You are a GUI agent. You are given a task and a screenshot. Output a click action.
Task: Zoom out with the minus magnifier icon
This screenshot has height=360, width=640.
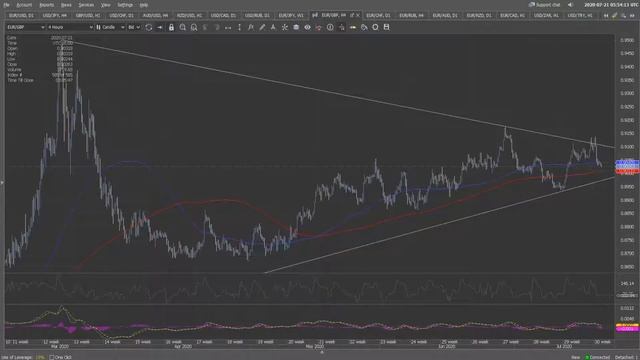(x=194, y=27)
